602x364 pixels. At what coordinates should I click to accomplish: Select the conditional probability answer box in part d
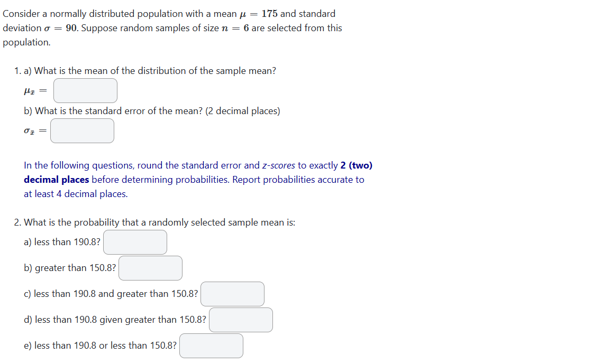tap(241, 320)
